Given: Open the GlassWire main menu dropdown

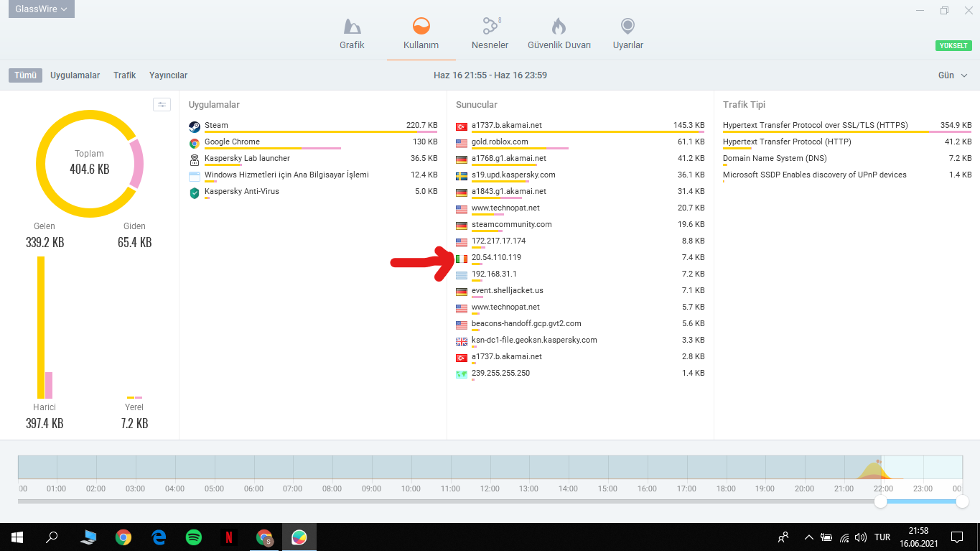Looking at the screenshot, I should [41, 9].
